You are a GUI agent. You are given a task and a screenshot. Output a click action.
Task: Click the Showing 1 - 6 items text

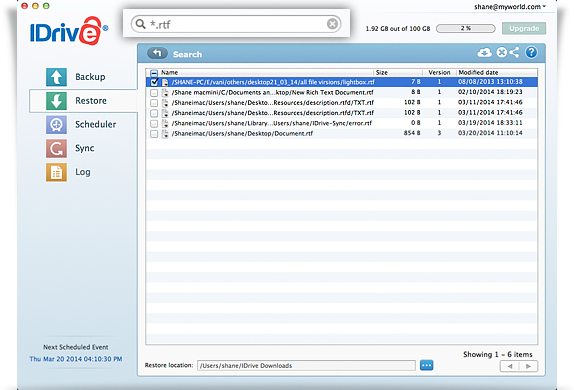coord(498,354)
